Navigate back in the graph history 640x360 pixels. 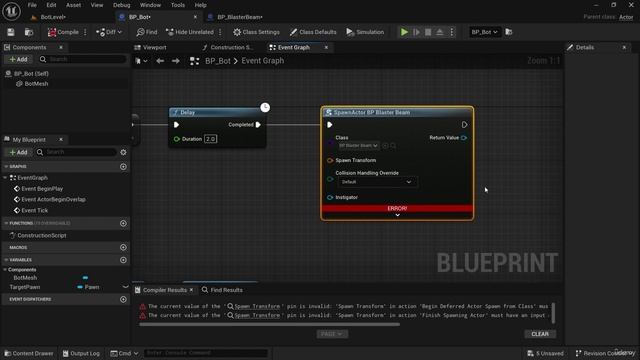(160, 61)
